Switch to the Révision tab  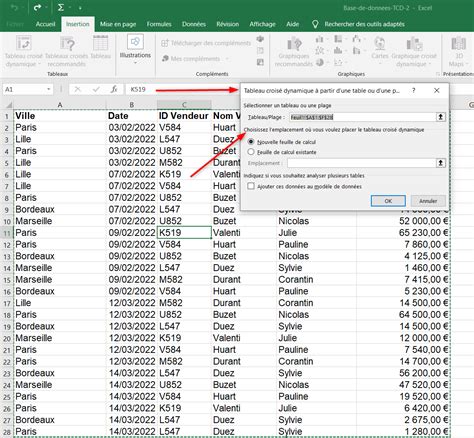pos(228,24)
